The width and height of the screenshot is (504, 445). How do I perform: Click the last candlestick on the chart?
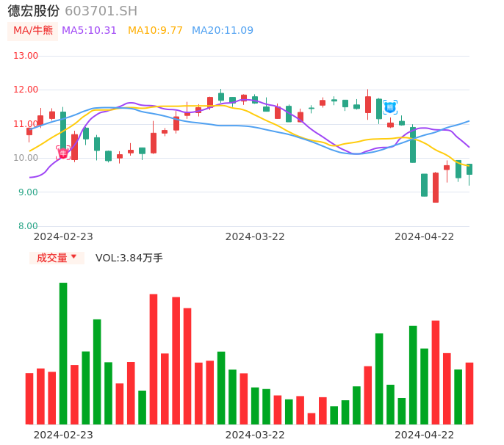pos(469,170)
